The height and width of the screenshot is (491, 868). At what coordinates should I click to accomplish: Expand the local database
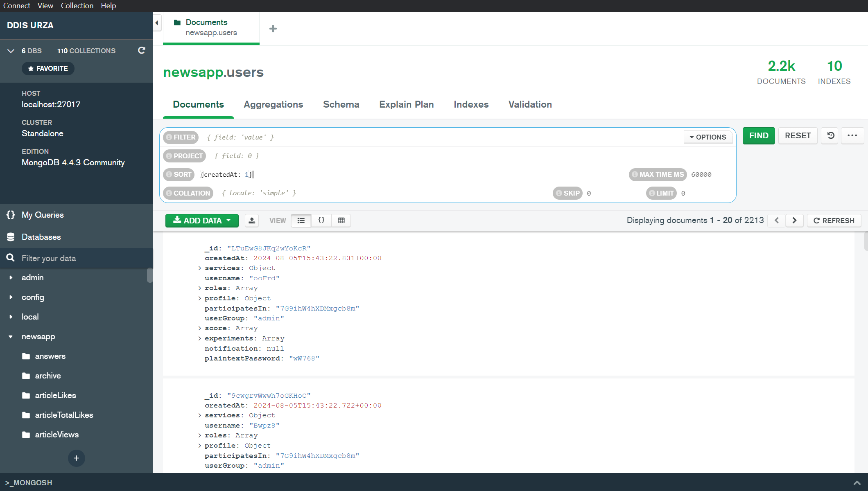coord(11,317)
